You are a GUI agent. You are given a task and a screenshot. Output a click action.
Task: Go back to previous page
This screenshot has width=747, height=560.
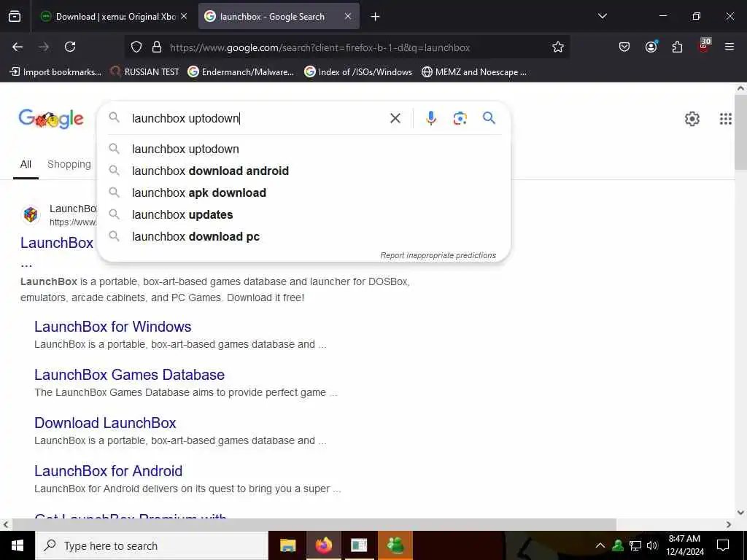tap(18, 47)
